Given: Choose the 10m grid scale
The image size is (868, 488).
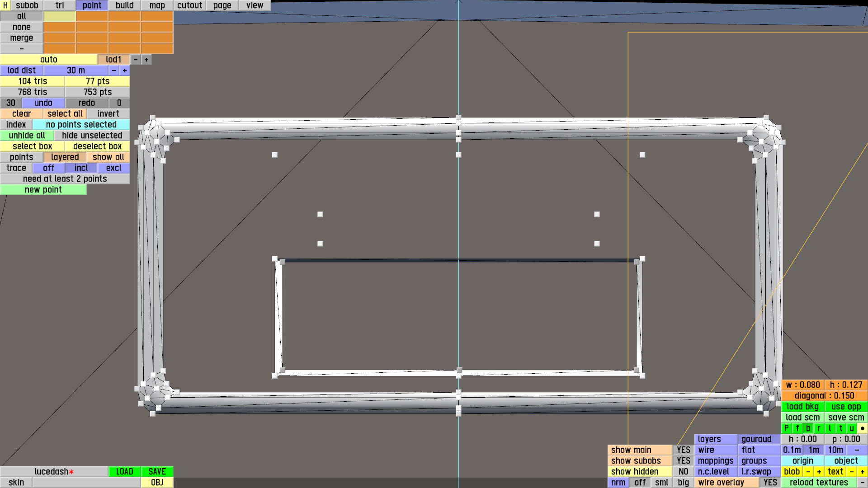Looking at the screenshot, I should [x=835, y=450].
